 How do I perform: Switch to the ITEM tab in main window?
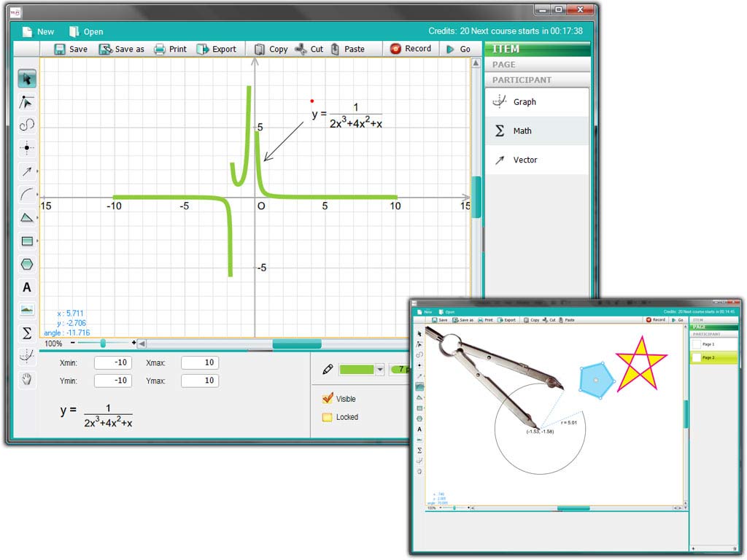(x=538, y=49)
